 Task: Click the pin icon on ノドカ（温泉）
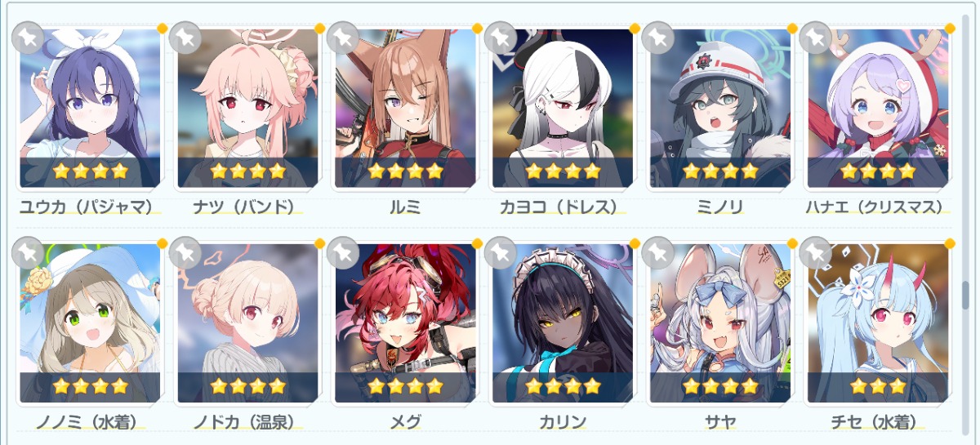[185, 253]
